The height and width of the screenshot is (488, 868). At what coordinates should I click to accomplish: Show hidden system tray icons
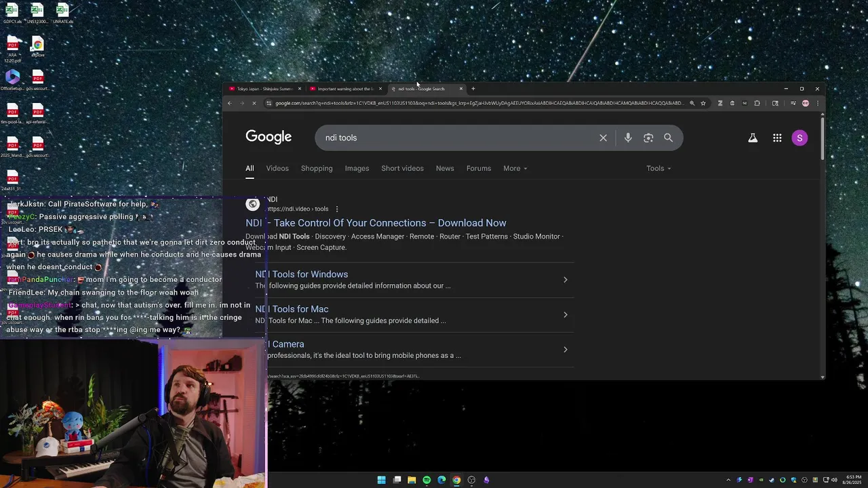coord(729,480)
